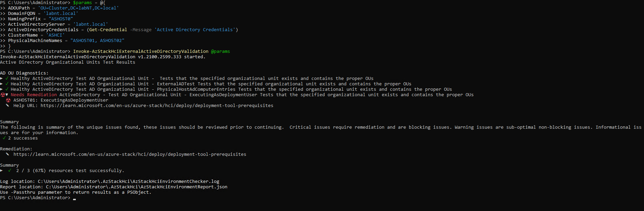The image size is (644, 211).
Task: Collapse the Needs Remediation result arrow
Action: (x=7, y=94)
